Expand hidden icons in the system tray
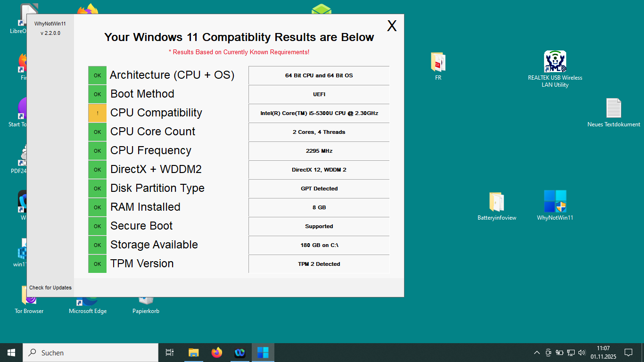This screenshot has width=644, height=362. pos(537,352)
